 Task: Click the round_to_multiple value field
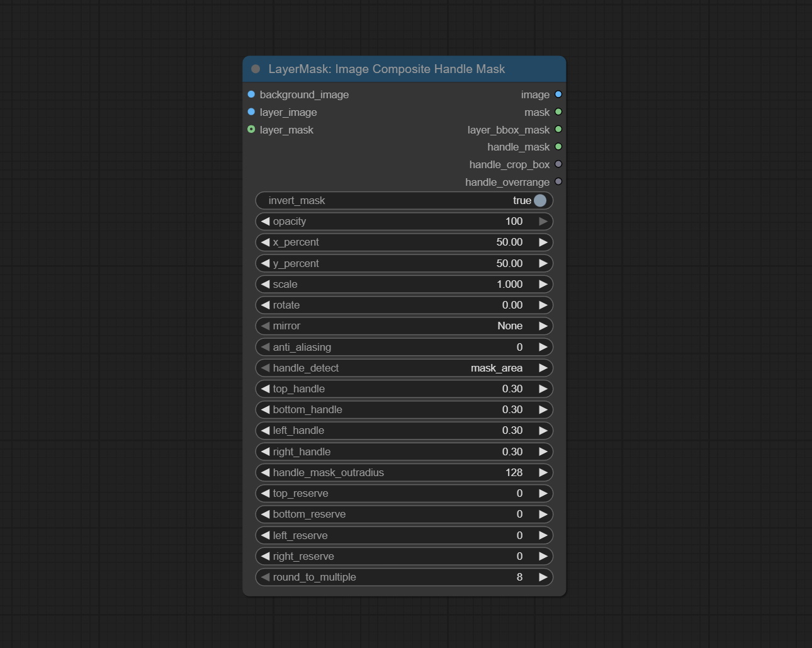[404, 577]
